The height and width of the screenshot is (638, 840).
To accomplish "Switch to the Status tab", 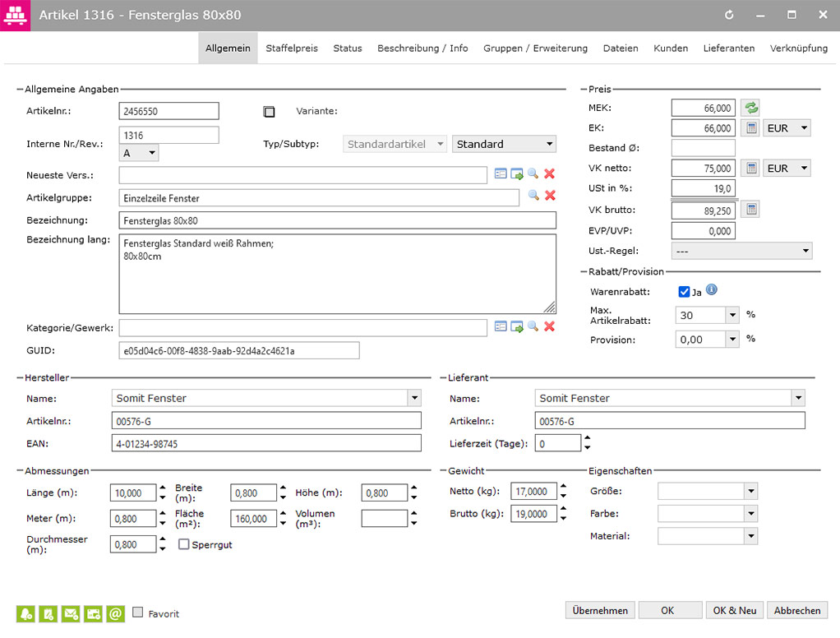I will tap(347, 49).
